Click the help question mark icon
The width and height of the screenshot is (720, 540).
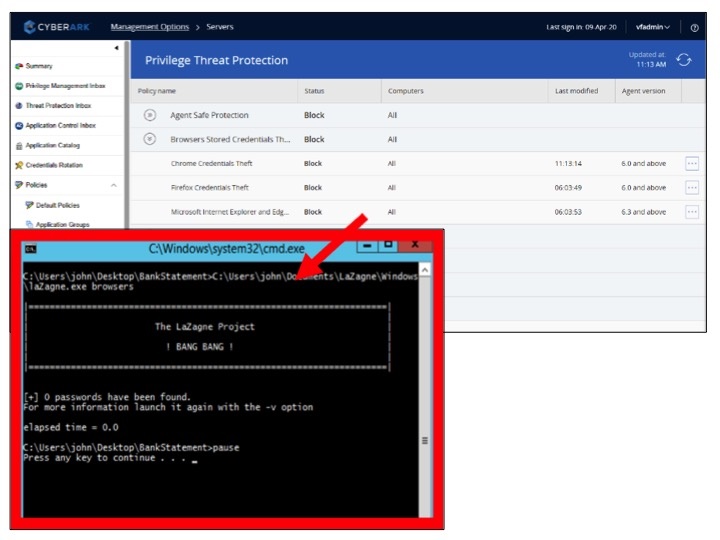click(694, 28)
